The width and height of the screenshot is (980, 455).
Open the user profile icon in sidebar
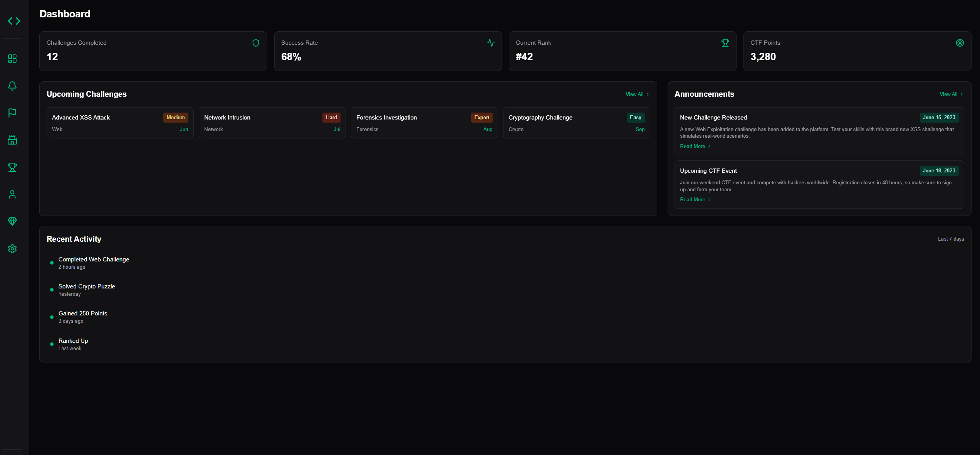[x=12, y=194]
